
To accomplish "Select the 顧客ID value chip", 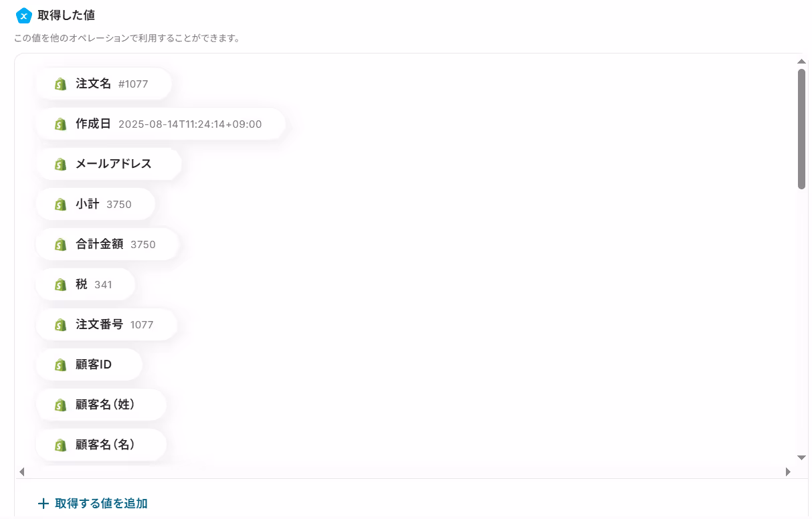I will click(x=89, y=365).
